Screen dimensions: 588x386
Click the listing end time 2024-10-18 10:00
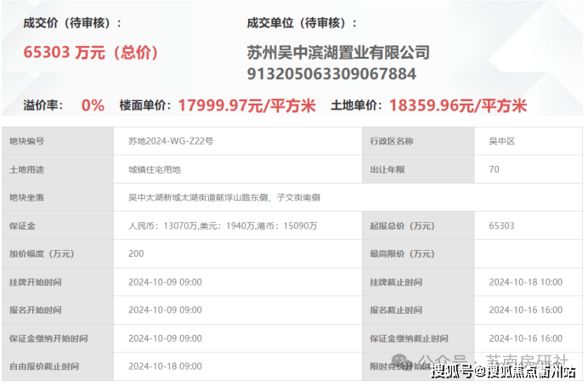pos(526,282)
